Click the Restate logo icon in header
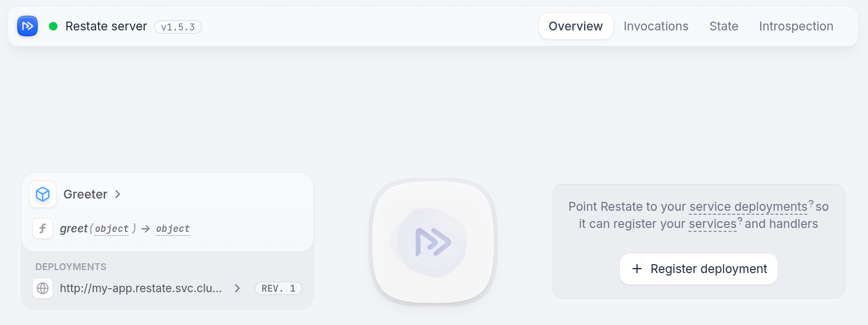Viewport: 868px width, 325px height. pyautogui.click(x=27, y=26)
